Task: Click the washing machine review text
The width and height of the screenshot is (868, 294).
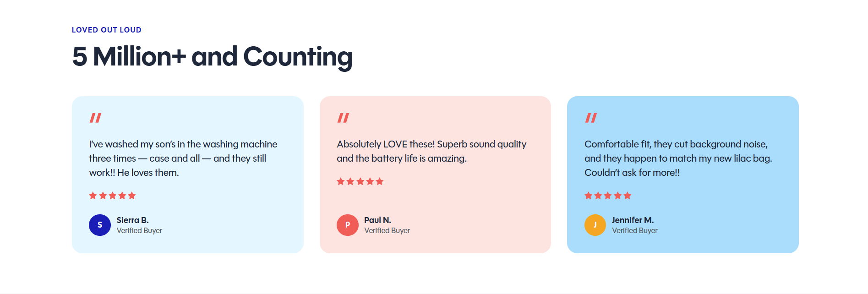Action: (x=183, y=158)
